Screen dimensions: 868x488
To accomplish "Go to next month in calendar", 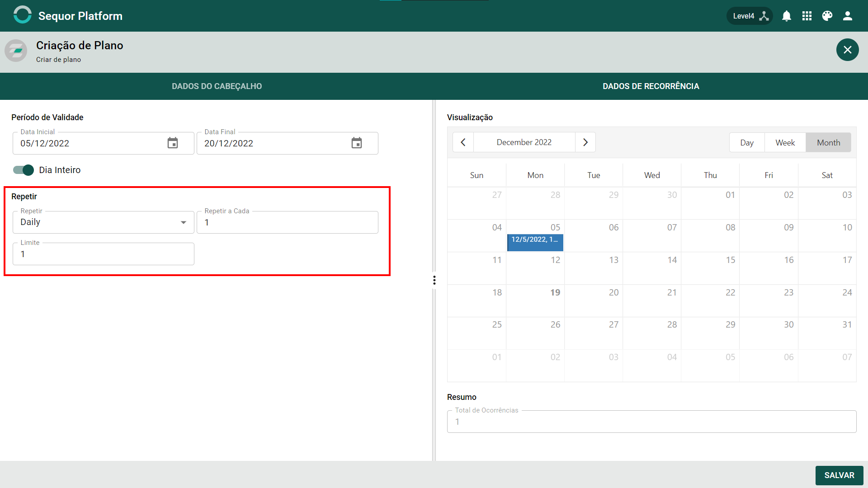I will click(x=585, y=142).
